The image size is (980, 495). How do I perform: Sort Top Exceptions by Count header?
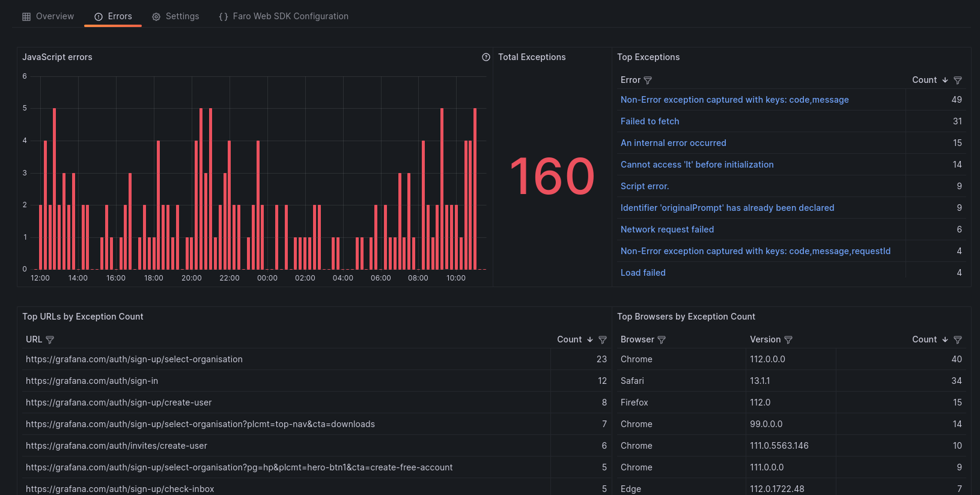(x=930, y=80)
